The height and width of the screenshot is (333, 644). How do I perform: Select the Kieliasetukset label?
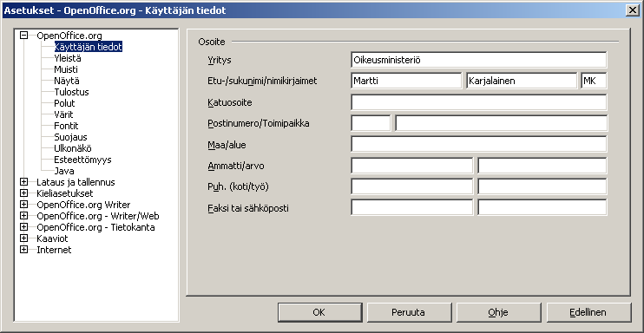pos(65,193)
